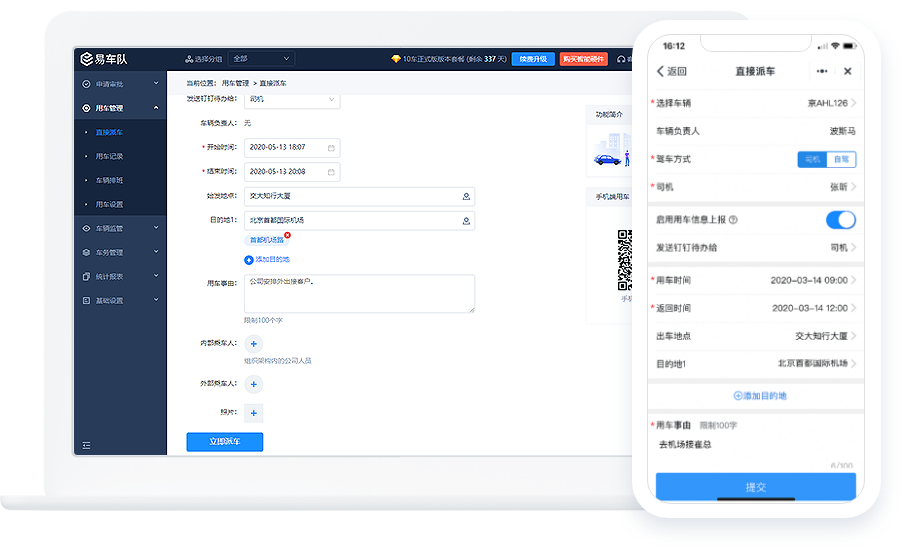Click the 购买智能硬件 button
The height and width of the screenshot is (558, 911).
point(583,59)
